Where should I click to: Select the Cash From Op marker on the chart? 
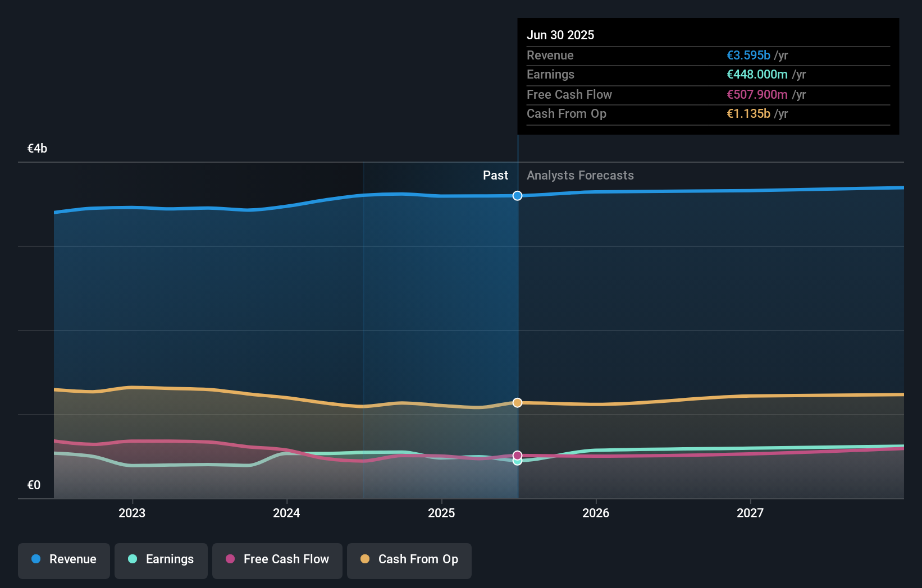[x=517, y=402]
